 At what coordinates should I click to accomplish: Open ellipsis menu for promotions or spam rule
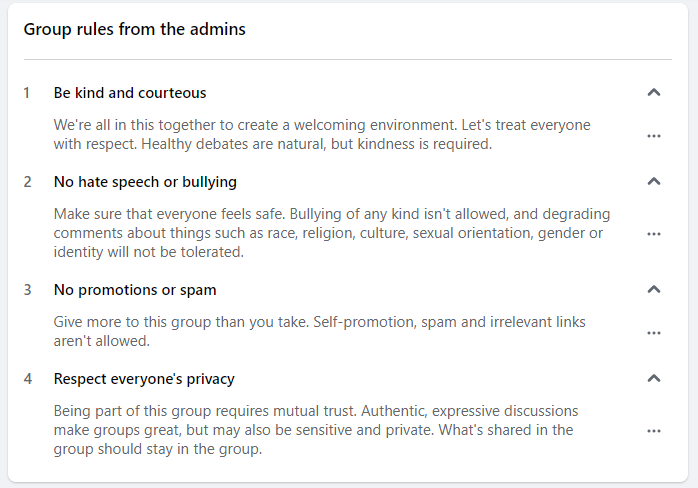[x=654, y=333]
